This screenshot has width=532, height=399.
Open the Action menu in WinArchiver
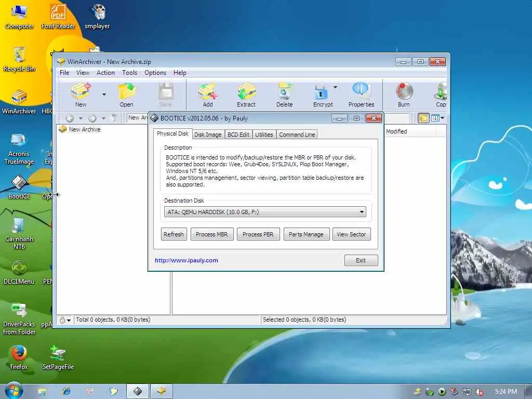[x=105, y=73]
